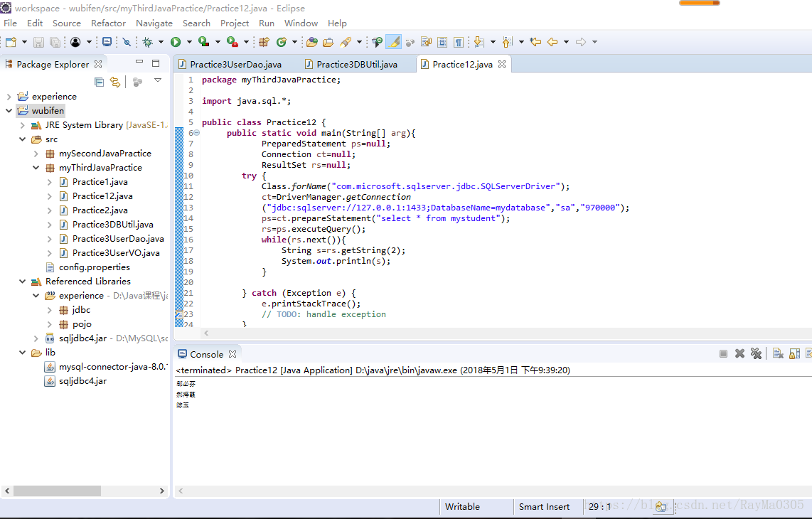Expand JRE System Library node
Viewport: 812px width, 519px height.
(22, 125)
